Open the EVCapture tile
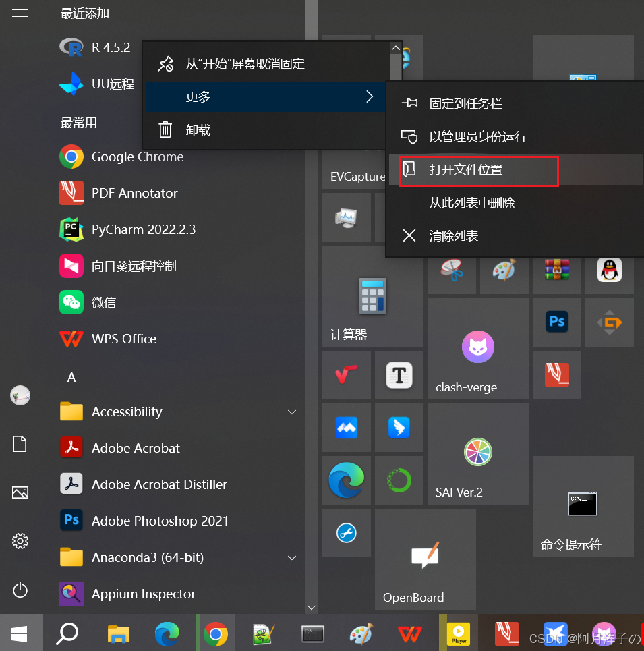The image size is (644, 651). [x=353, y=170]
